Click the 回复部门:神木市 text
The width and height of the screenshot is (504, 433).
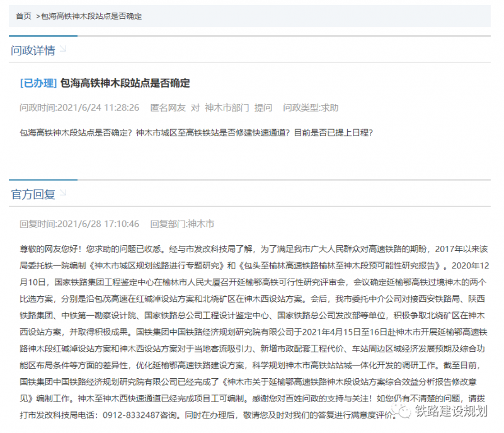pyautogui.click(x=182, y=224)
